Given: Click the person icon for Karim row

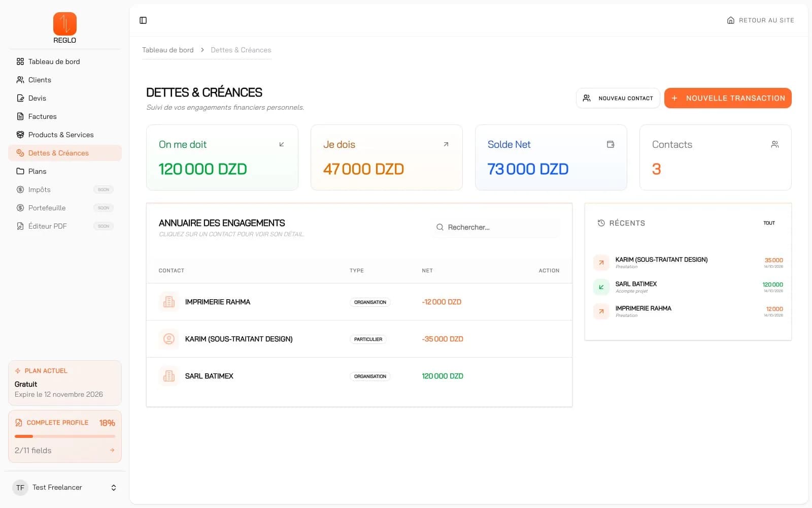Looking at the screenshot, I should (x=169, y=339).
